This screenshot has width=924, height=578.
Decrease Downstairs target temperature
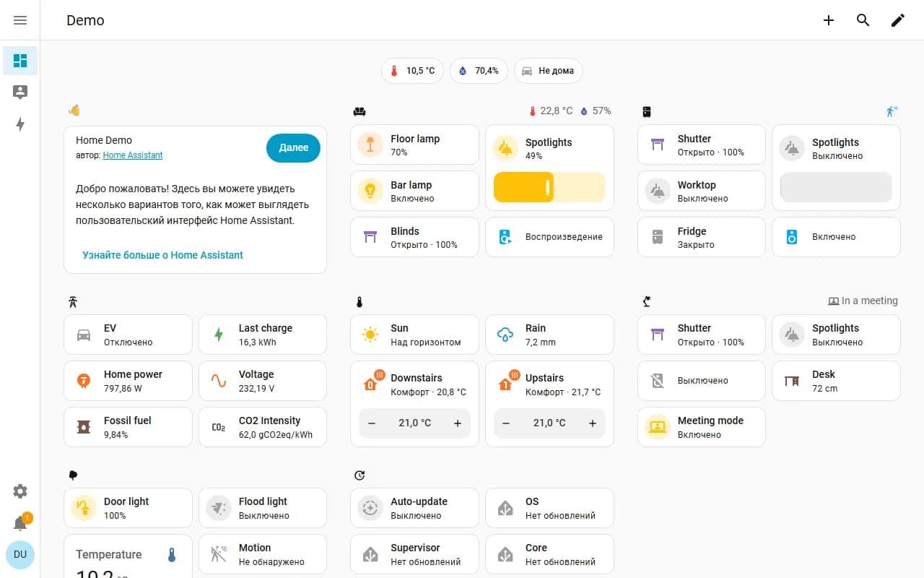372,423
